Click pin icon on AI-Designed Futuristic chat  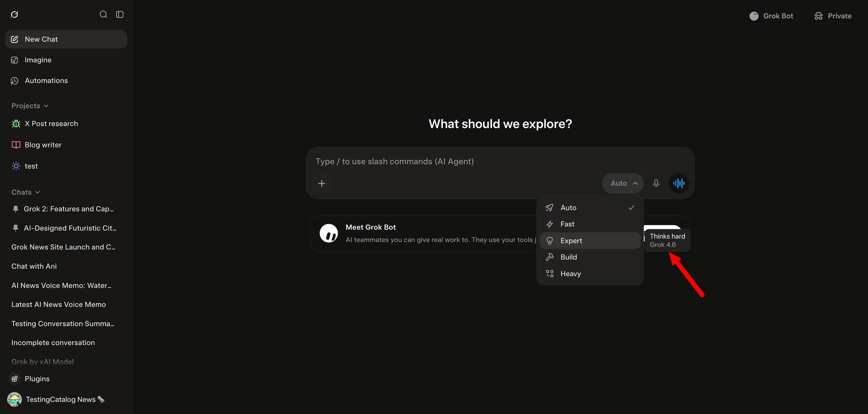click(x=15, y=228)
